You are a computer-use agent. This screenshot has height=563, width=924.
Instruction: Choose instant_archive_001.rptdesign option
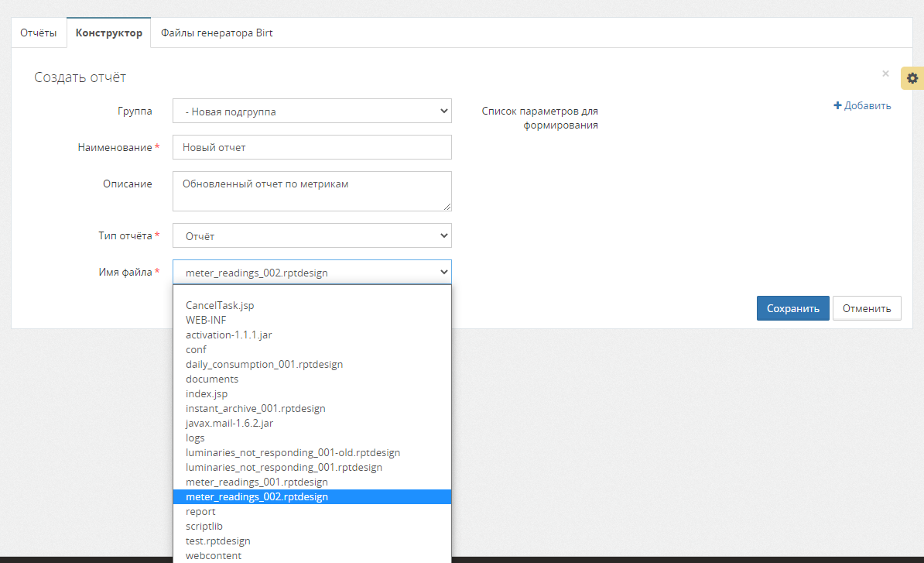pos(255,408)
